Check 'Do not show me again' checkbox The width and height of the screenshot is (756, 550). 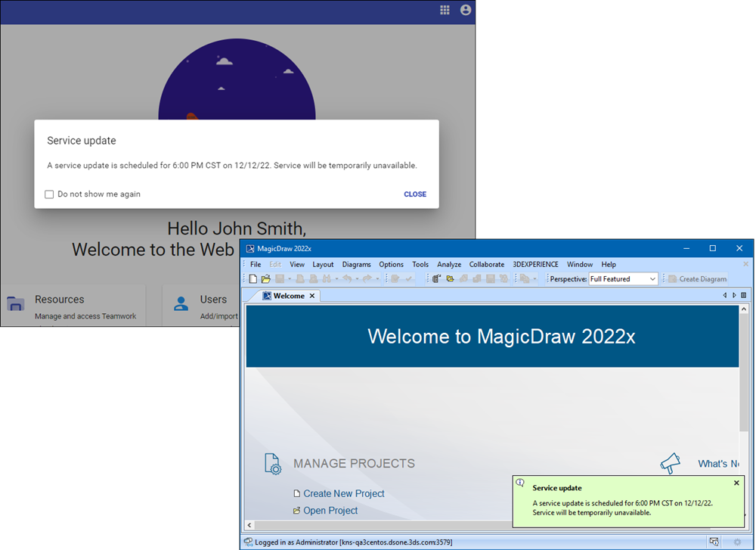tap(49, 194)
